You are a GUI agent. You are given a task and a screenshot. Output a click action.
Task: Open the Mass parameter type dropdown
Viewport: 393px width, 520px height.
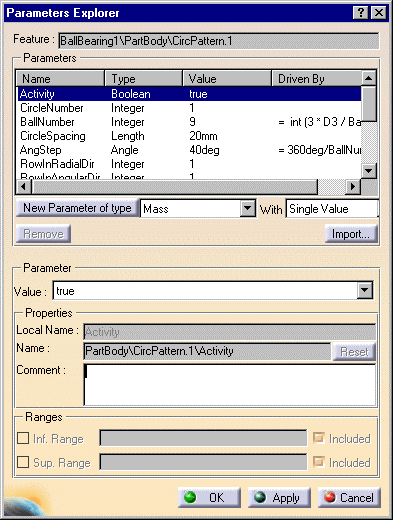pyautogui.click(x=248, y=209)
